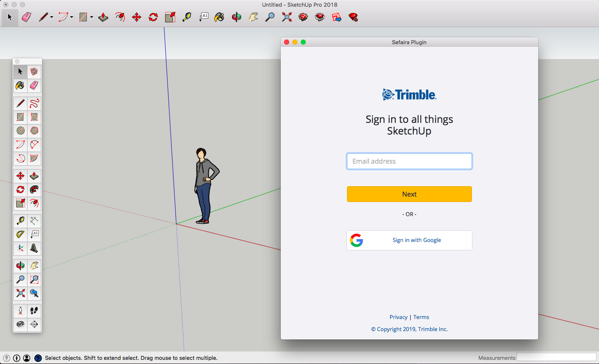
Task: Choose the Dimension tool in the palette
Action: pyautogui.click(x=34, y=221)
